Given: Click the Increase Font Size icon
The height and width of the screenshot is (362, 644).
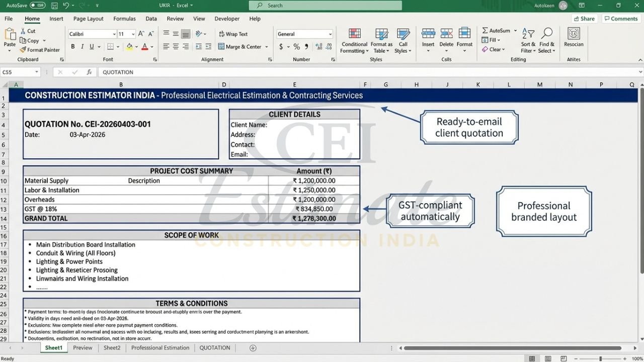Looking at the screenshot, I should (x=141, y=34).
